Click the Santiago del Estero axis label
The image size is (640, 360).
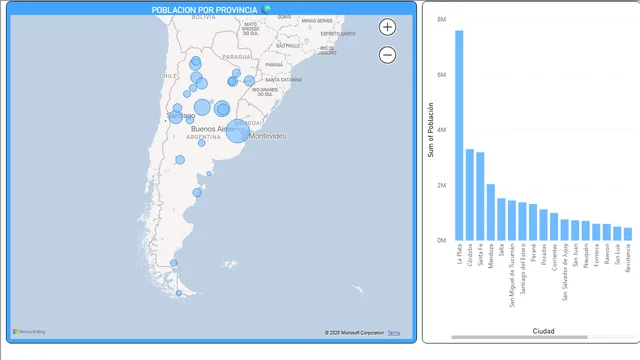click(x=523, y=269)
